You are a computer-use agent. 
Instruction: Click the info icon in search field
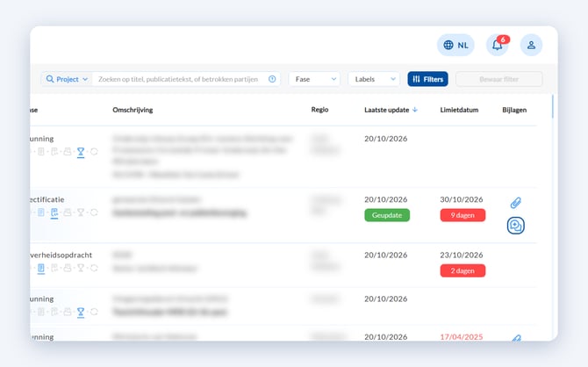tap(272, 79)
